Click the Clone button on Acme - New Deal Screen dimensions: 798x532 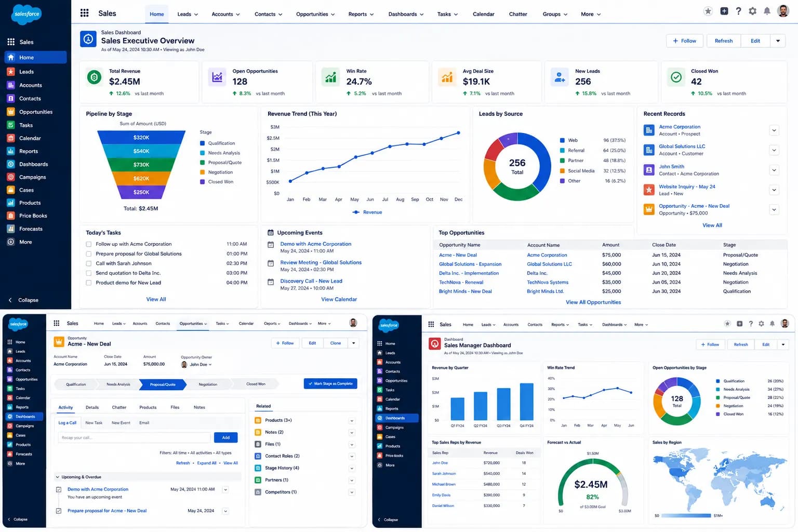click(336, 343)
